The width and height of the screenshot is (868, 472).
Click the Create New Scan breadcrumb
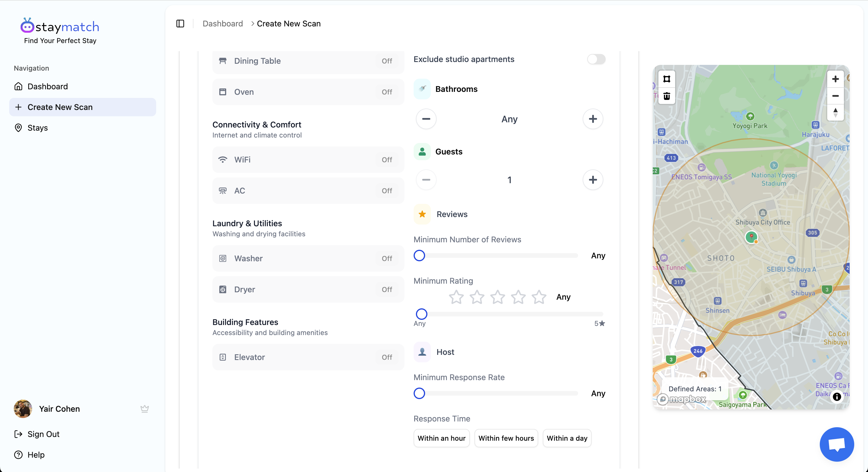point(288,24)
